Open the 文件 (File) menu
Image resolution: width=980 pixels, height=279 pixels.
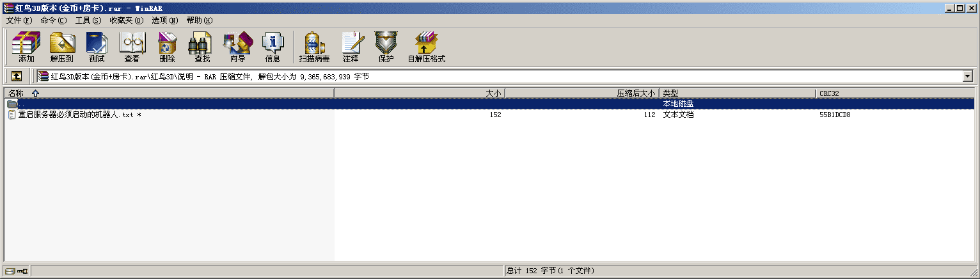click(19, 20)
